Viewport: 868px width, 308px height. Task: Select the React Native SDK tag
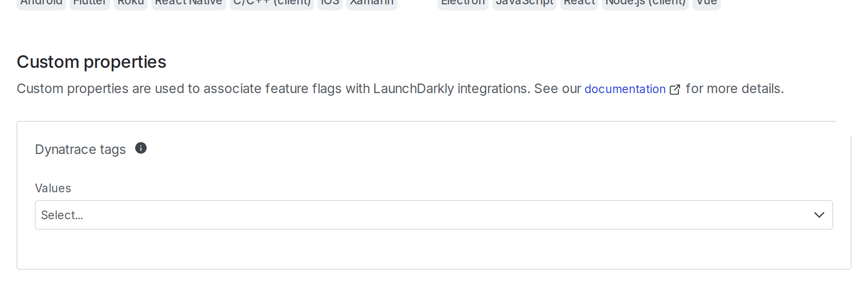coord(188,3)
